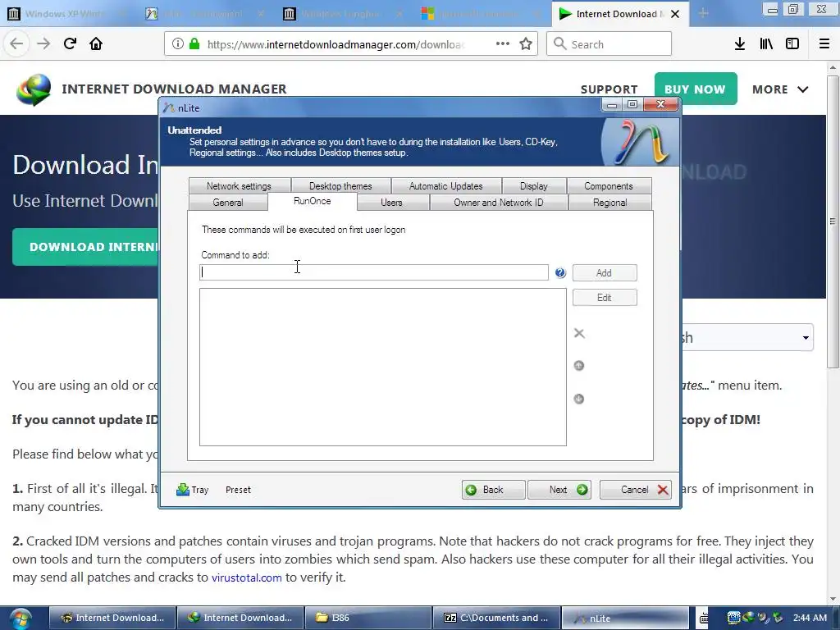
Task: Switch to Automatic Updates tab
Action: [445, 186]
